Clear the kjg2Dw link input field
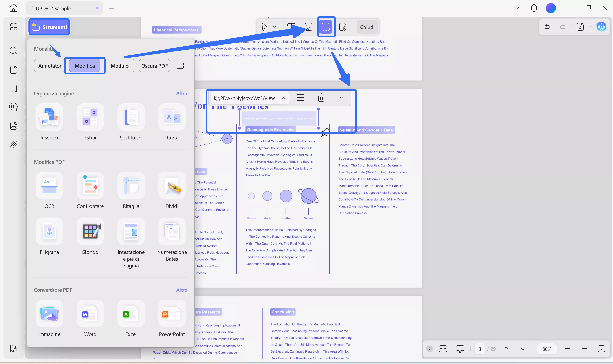Image resolution: width=613 pixels, height=364 pixels. pos(283,98)
